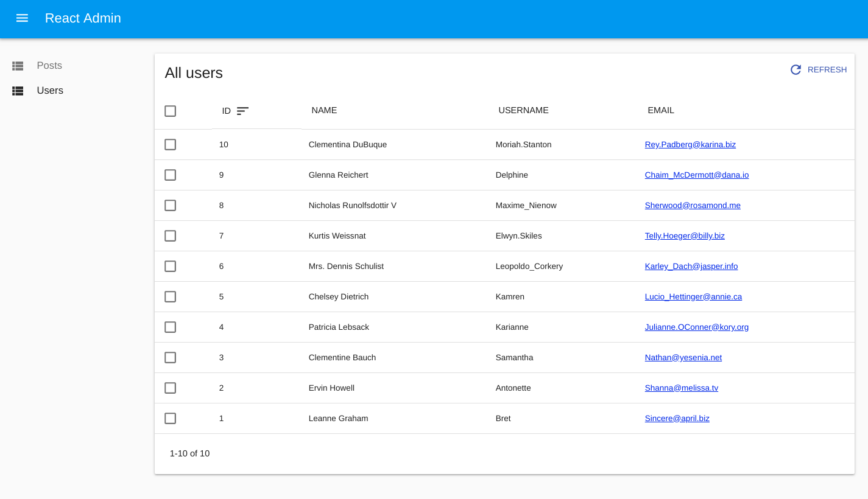Open email link Sincere@april.biz
The image size is (868, 499).
tap(677, 419)
